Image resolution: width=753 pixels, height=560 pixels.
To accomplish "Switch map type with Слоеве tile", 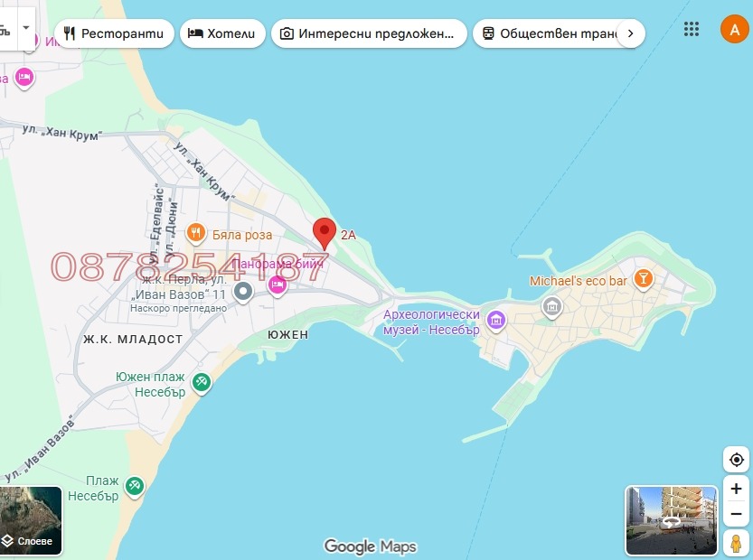I will pyautogui.click(x=31, y=520).
